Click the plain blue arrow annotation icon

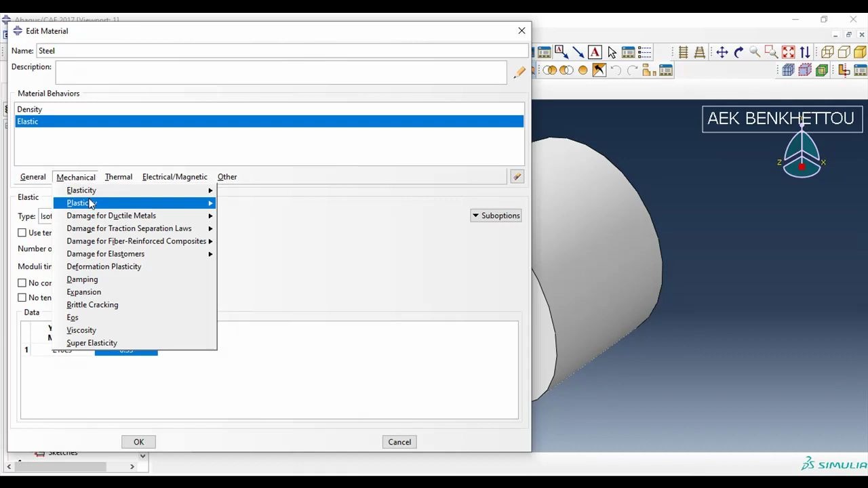click(578, 52)
